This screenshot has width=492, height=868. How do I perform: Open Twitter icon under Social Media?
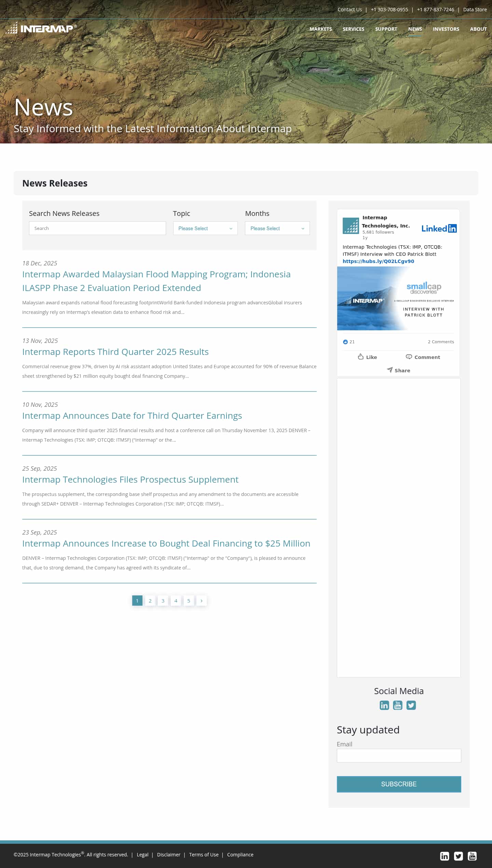coord(411,705)
